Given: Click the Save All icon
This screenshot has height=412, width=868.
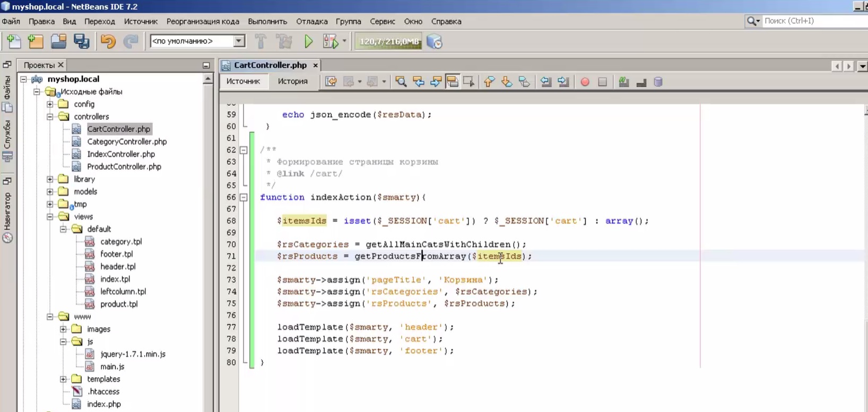Looking at the screenshot, I should 81,41.
